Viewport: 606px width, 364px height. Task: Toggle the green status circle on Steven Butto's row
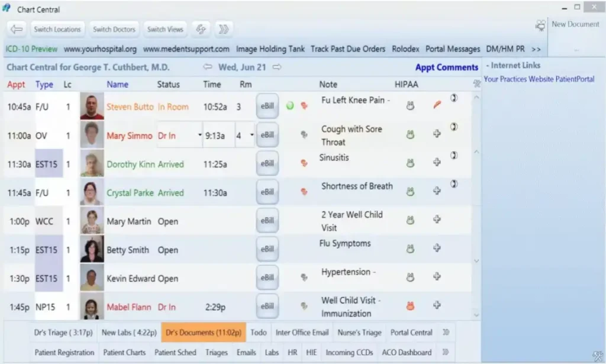(x=289, y=106)
